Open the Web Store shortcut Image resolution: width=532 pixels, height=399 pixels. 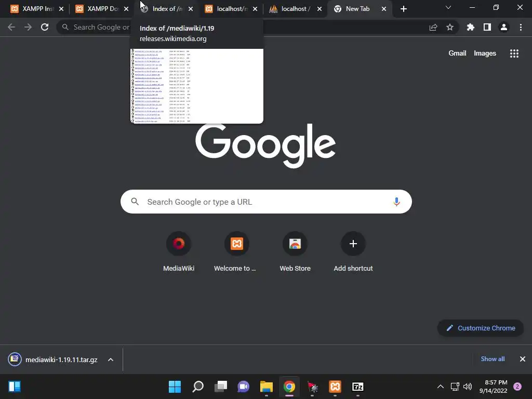click(295, 252)
